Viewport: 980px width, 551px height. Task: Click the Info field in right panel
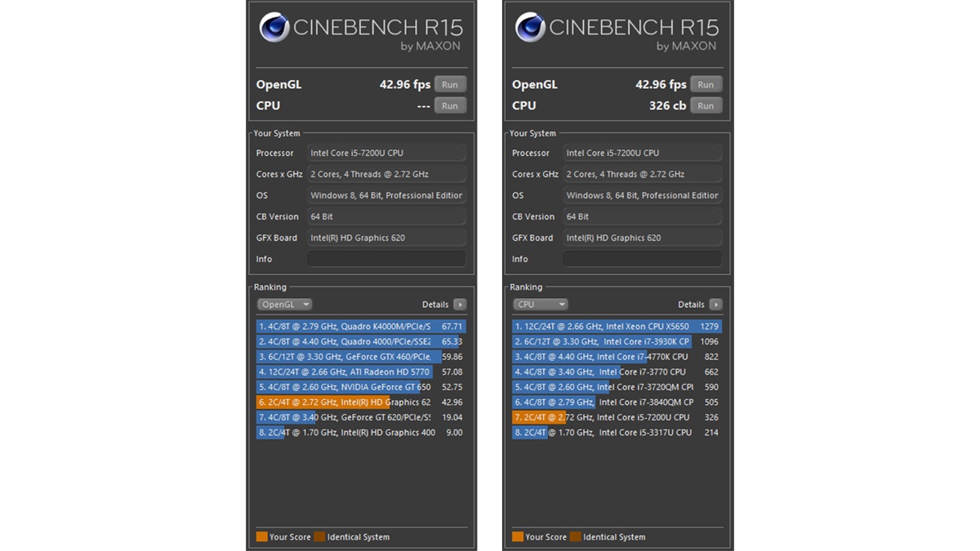[642, 259]
